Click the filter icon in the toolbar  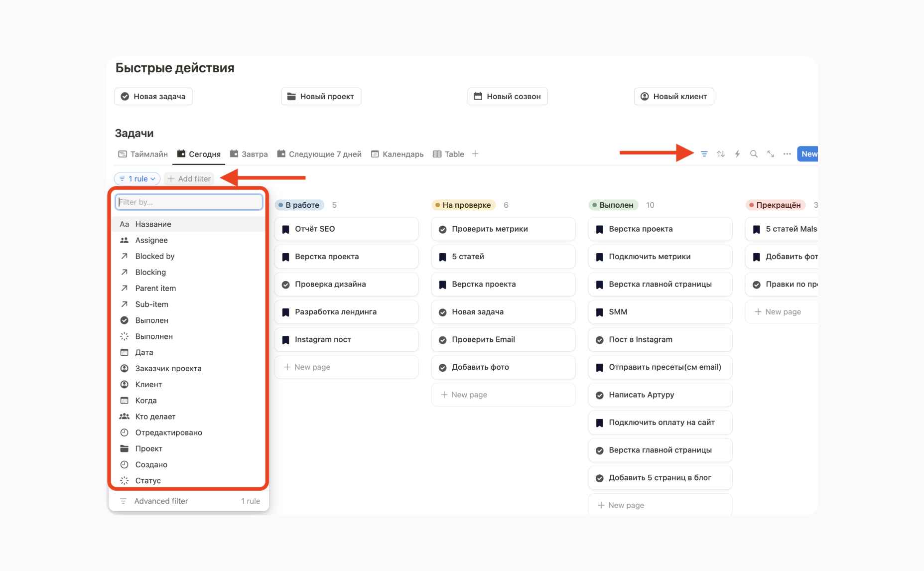coord(704,154)
